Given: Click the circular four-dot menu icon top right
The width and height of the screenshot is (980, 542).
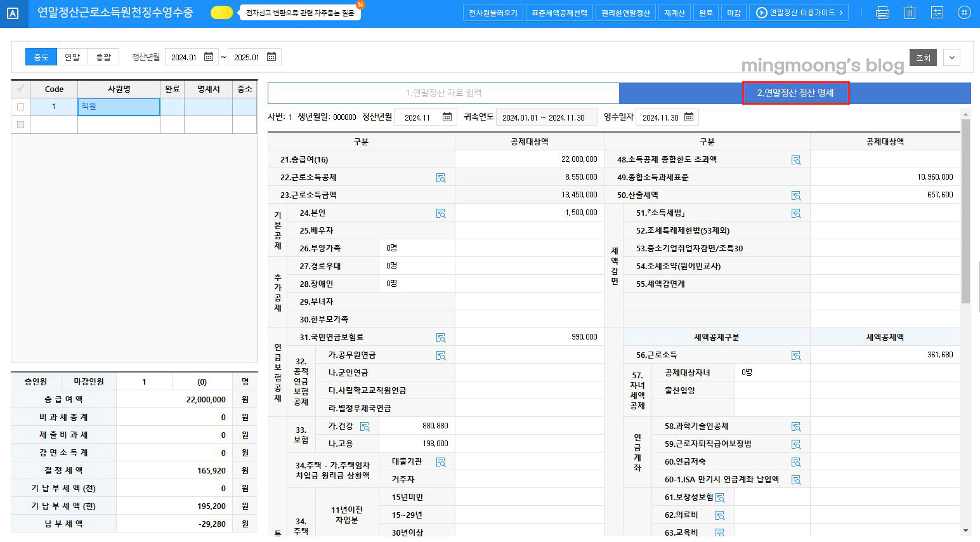Looking at the screenshot, I should coord(965,12).
